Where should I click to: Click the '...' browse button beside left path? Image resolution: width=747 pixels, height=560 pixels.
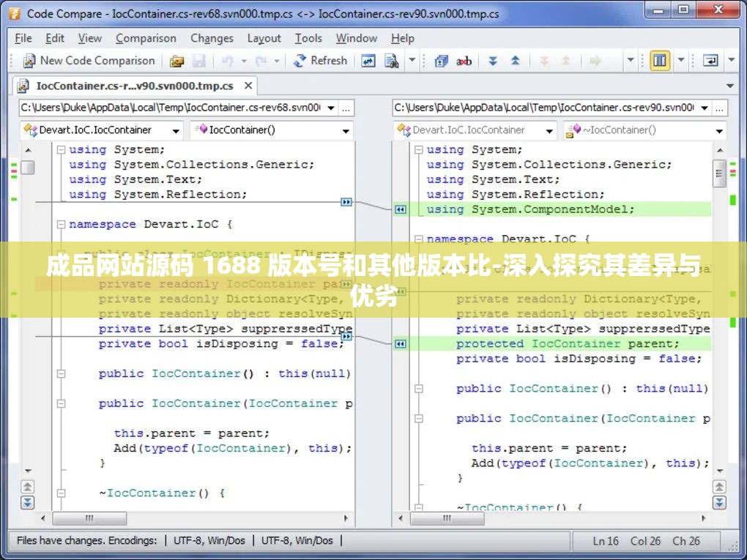[x=346, y=108]
